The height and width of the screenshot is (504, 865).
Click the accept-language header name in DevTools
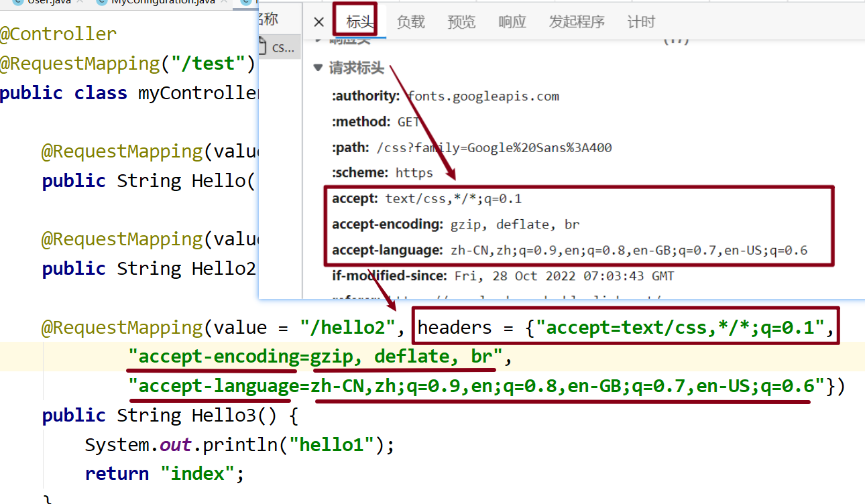pyautogui.click(x=387, y=251)
